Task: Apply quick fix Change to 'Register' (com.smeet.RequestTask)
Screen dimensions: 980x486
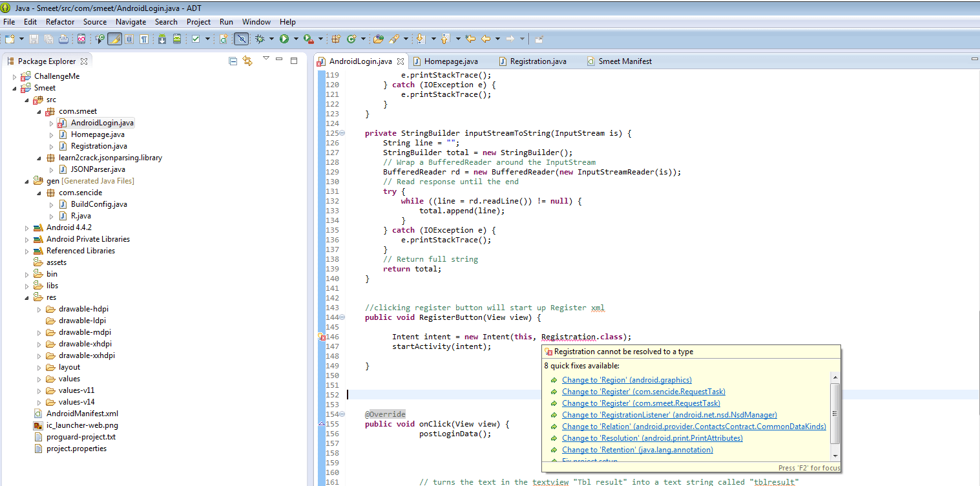Action: point(641,403)
